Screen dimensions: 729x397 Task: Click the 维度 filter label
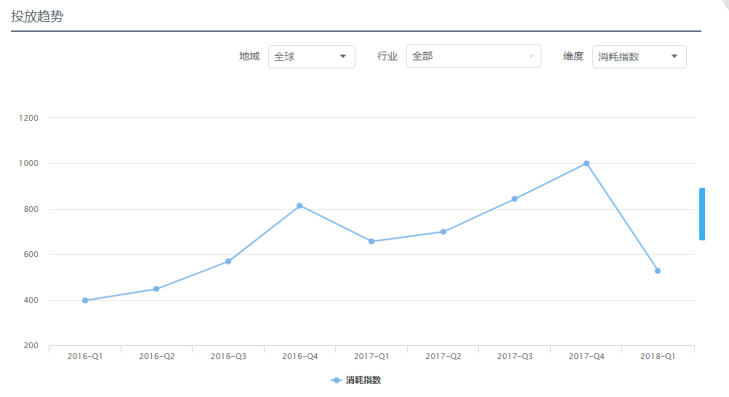573,57
